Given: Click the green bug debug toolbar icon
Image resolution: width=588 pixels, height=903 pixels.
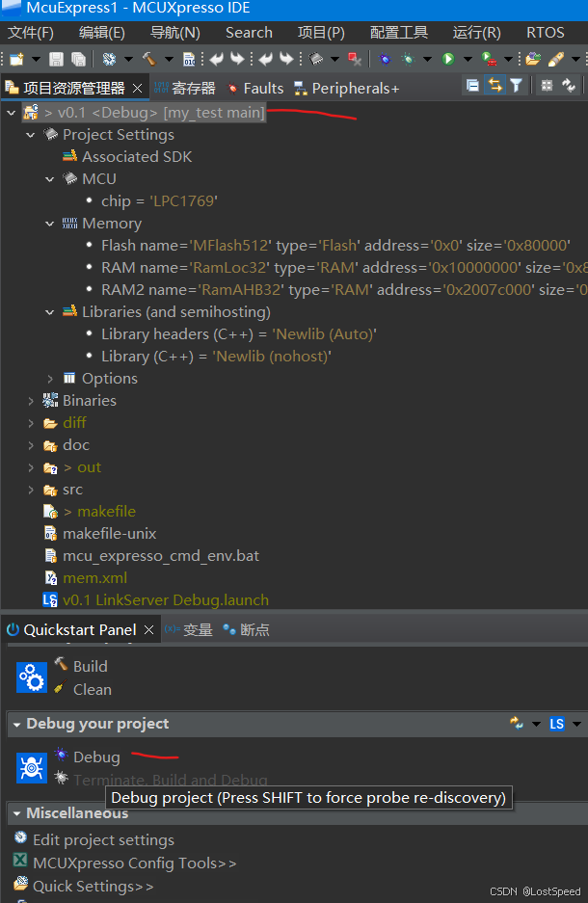Looking at the screenshot, I should pyautogui.click(x=409, y=59).
